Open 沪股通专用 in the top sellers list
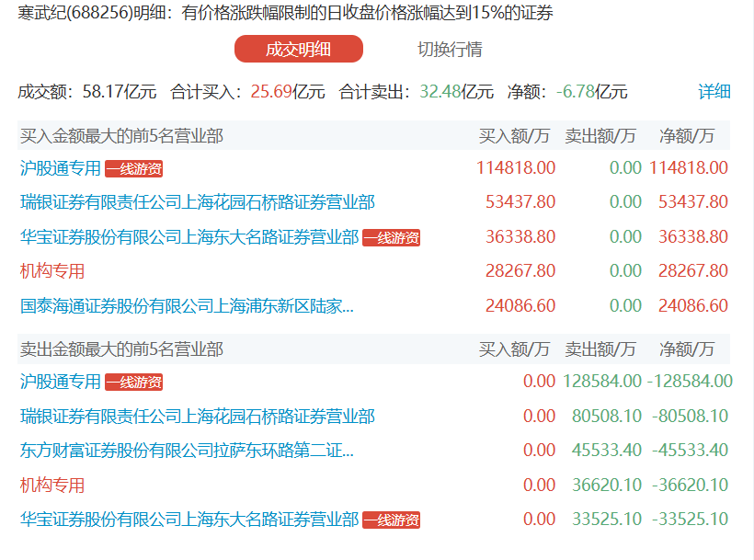The width and height of the screenshot is (754, 560). pyautogui.click(x=61, y=382)
